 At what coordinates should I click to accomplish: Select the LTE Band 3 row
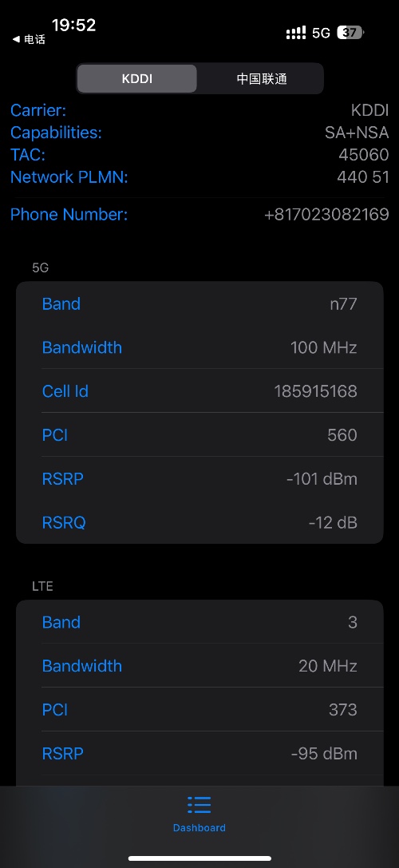pyautogui.click(x=199, y=622)
